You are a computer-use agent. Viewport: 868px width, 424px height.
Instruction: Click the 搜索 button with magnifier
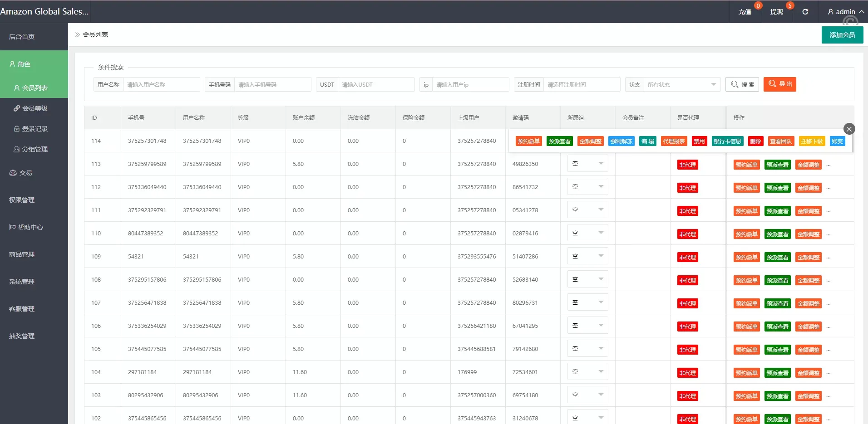pos(742,84)
